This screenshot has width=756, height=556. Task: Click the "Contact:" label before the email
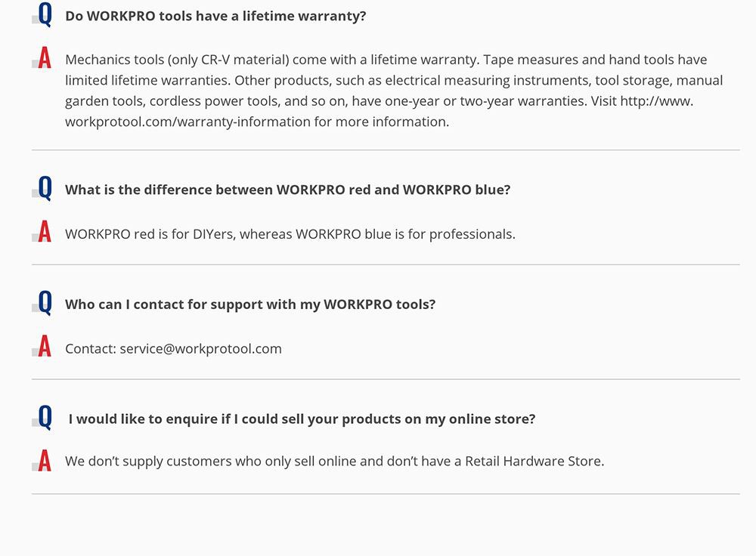pos(91,348)
